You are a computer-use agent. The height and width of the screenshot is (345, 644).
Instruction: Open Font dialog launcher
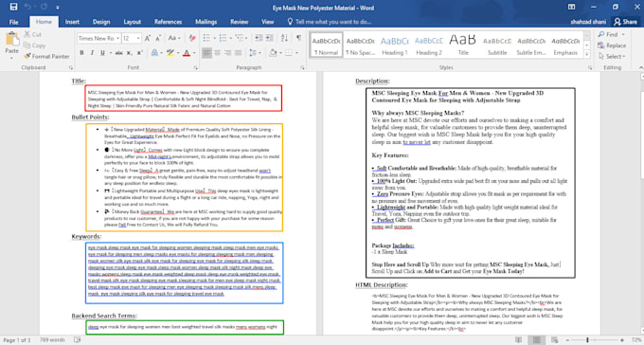(195, 67)
